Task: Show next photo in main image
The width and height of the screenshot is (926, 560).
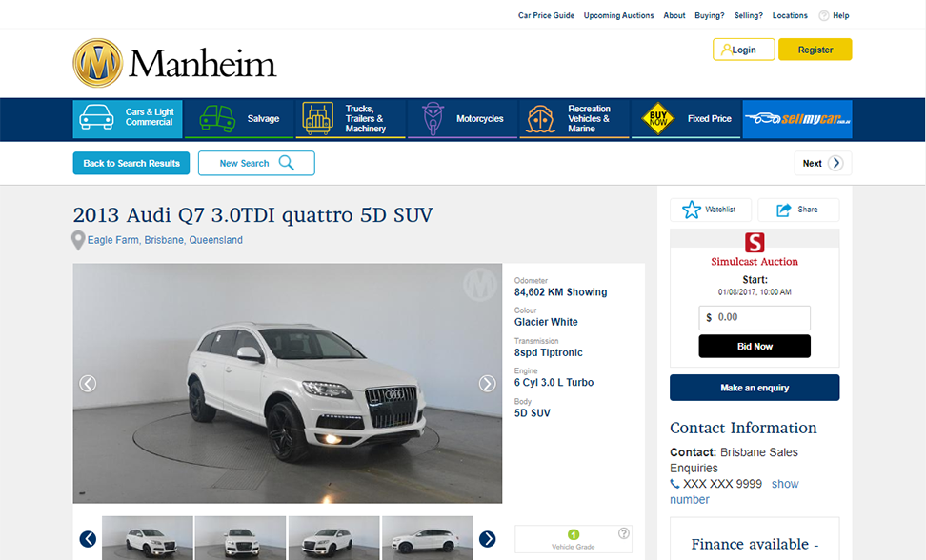Action: [487, 384]
